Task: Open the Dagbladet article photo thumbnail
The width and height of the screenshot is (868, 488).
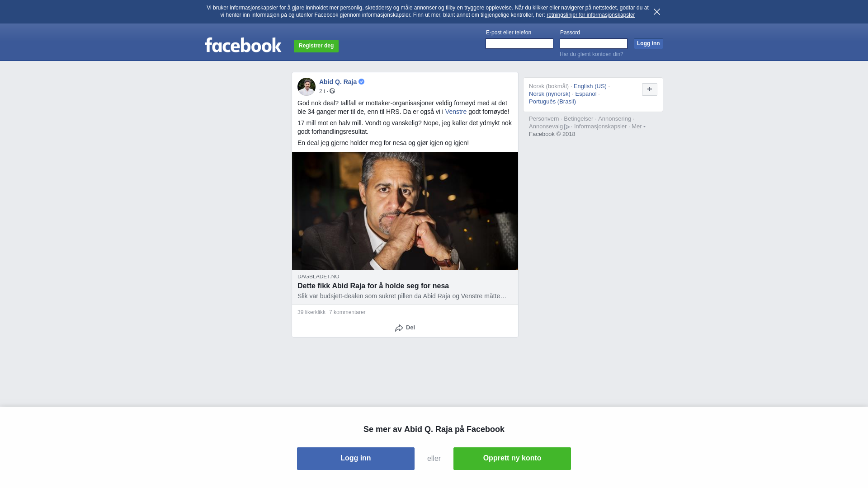Action: [x=405, y=211]
